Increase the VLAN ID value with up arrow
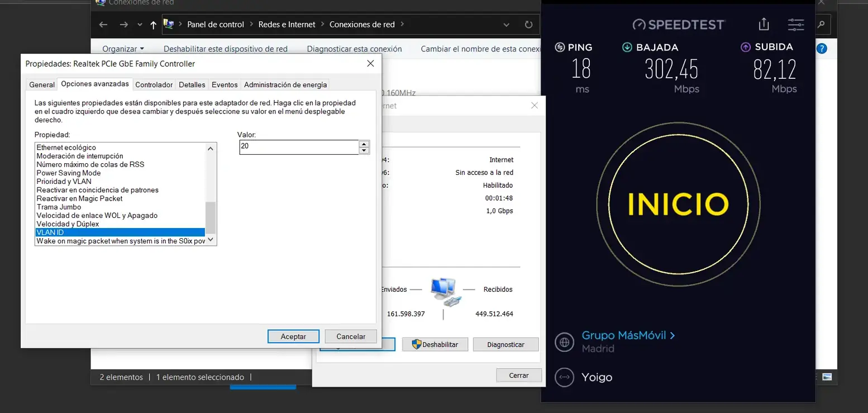868x413 pixels. [364, 144]
